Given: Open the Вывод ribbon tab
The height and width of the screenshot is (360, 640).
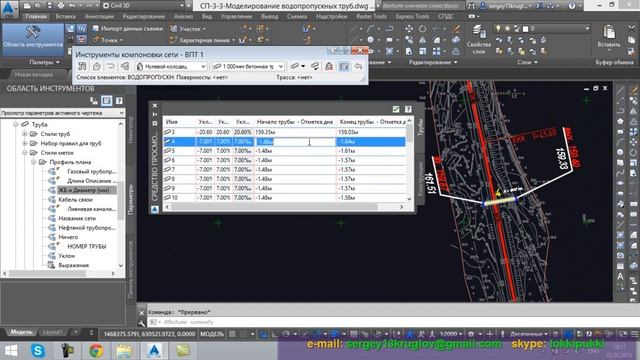Looking at the screenshot, I should [x=269, y=16].
